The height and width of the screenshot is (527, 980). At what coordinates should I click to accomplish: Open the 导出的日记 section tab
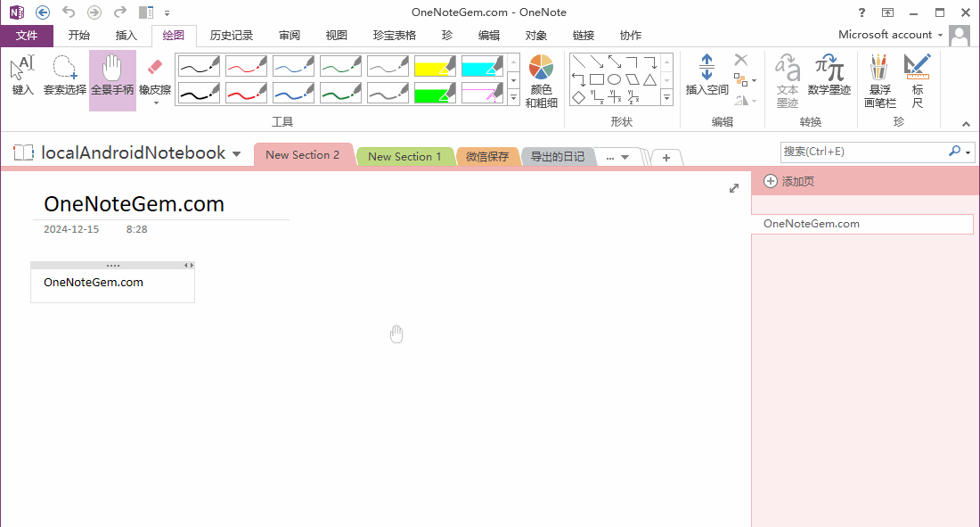pos(558,156)
